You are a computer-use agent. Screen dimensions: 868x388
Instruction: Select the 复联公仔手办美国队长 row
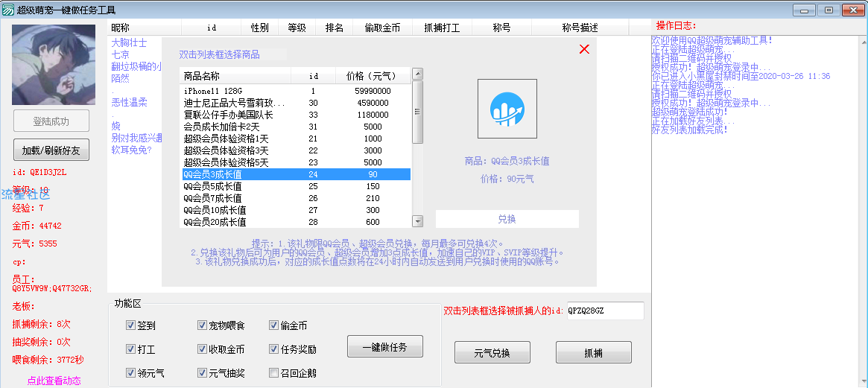coord(296,115)
